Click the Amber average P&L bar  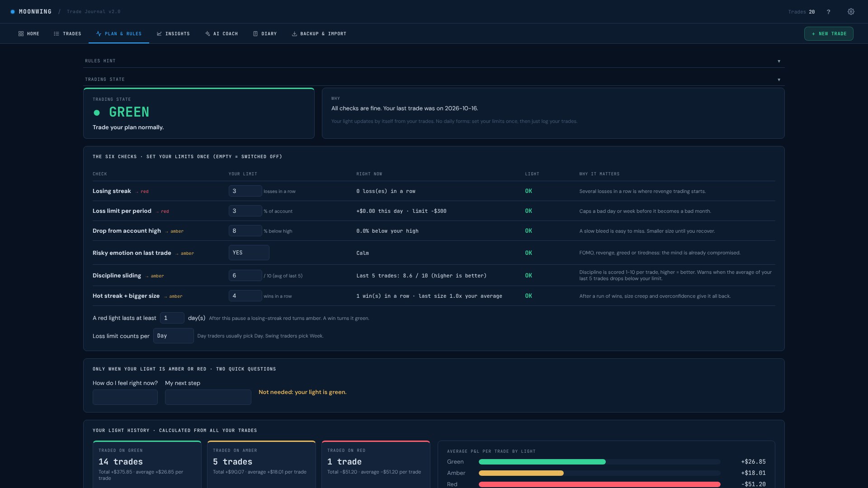point(521,473)
